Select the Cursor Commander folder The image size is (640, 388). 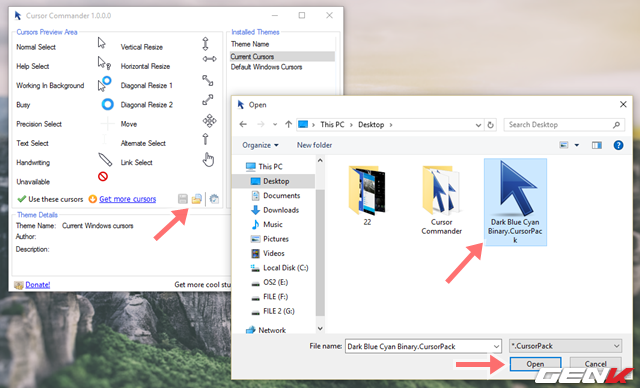441,200
